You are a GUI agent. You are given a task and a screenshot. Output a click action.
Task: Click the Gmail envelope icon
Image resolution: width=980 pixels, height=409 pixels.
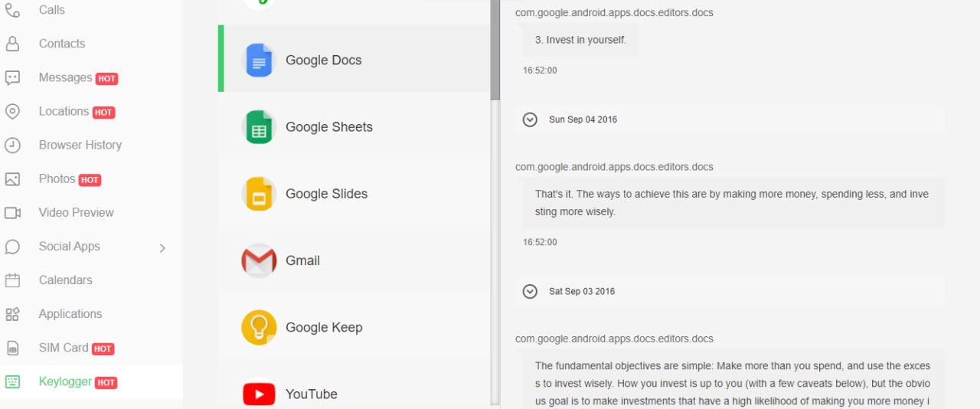pyautogui.click(x=259, y=260)
